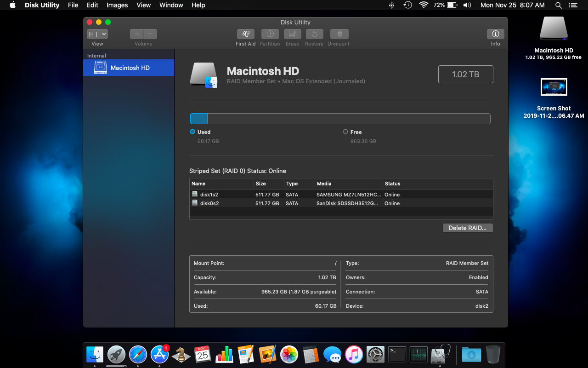Open Numbers in the Dock
Screen dimensions: 588x368
(224, 354)
